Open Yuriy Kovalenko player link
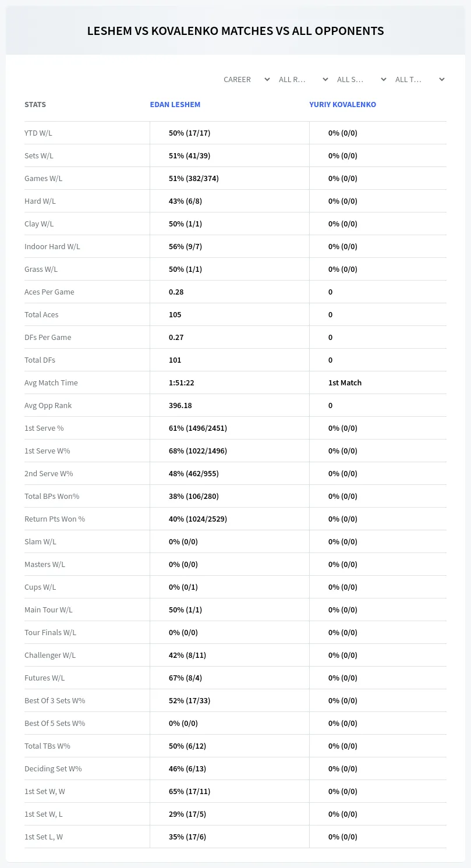This screenshot has height=868, width=471. click(x=343, y=105)
